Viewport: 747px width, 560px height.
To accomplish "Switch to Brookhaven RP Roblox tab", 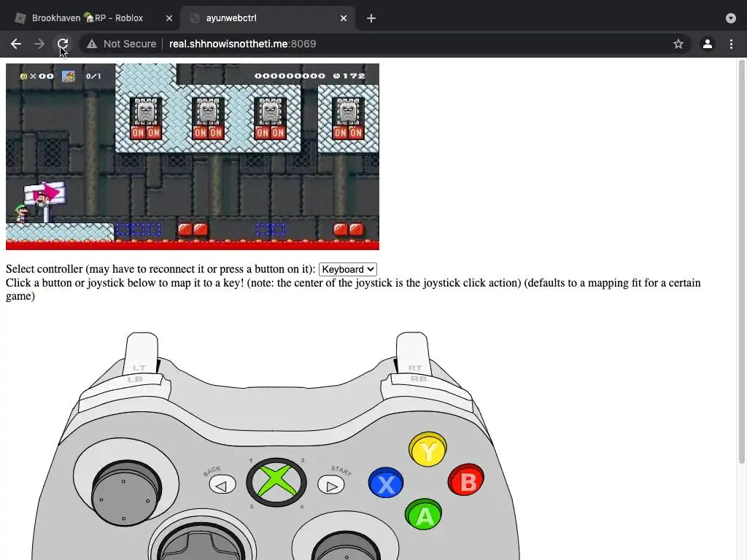I will (x=88, y=18).
